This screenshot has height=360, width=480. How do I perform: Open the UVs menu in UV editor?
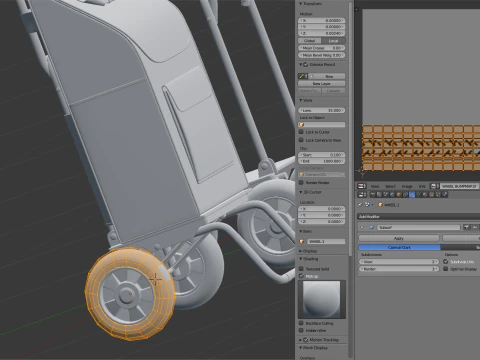point(422,186)
